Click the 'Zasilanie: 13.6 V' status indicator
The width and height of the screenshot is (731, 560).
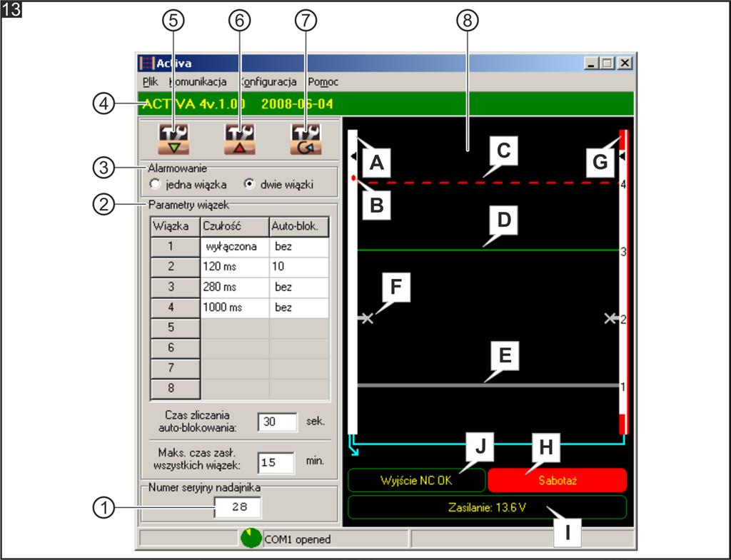(487, 507)
